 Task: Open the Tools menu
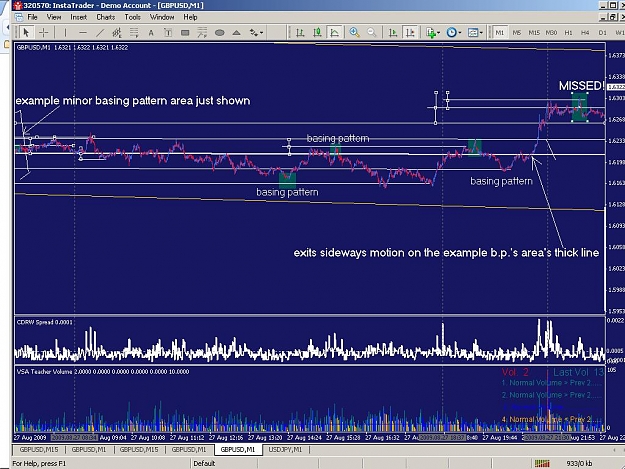tap(132, 17)
